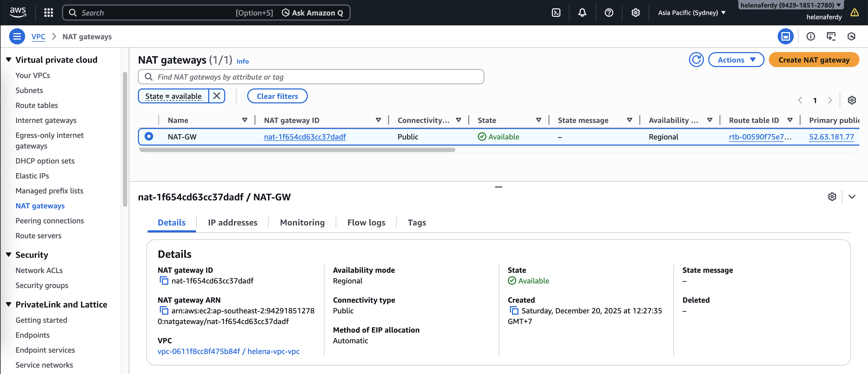Copy the NAT gateway ARN
Image resolution: width=868 pixels, height=374 pixels.
click(164, 310)
